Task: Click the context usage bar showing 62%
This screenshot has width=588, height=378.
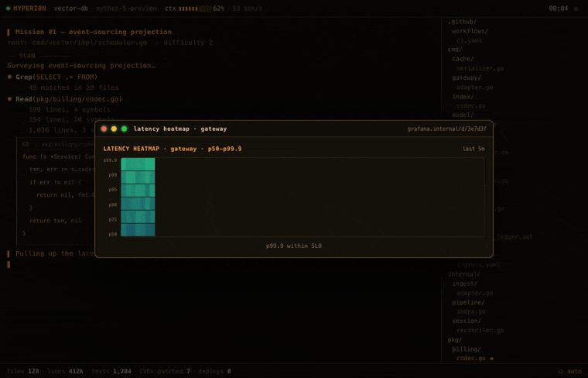Action: pyautogui.click(x=195, y=9)
